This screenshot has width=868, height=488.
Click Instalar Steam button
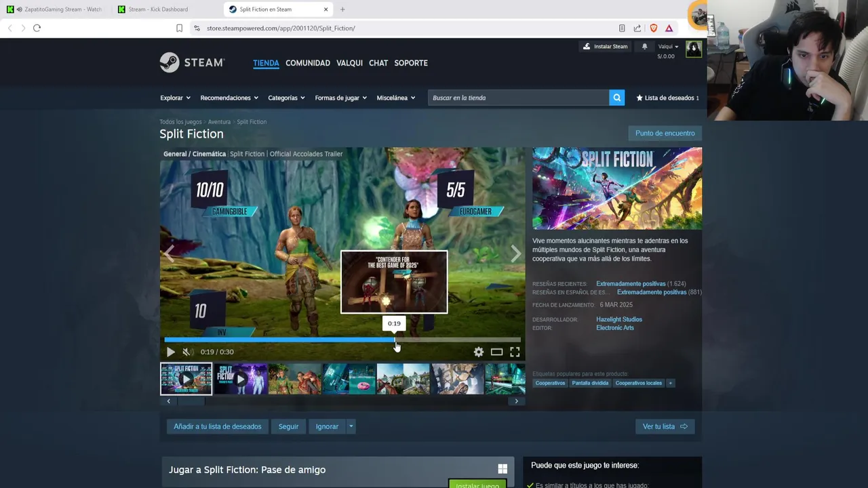606,47
